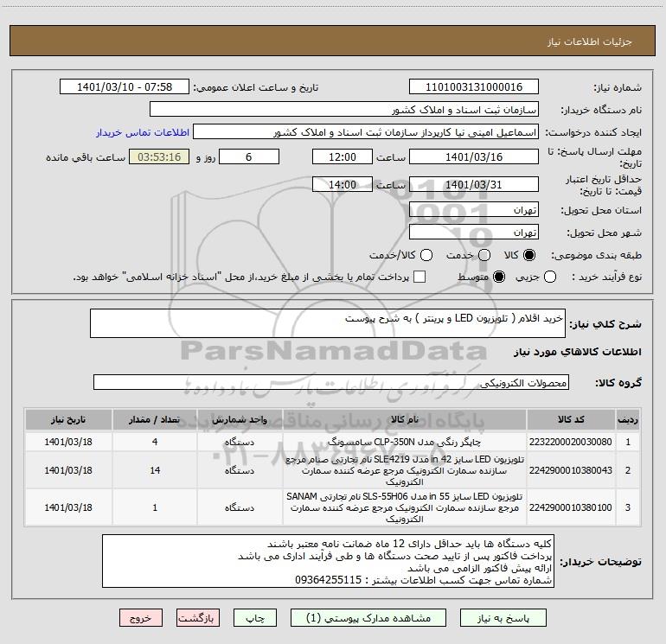666x644 pixels.
Task: Click the ایجاد کننده درخواست field
Action: pyautogui.click(x=366, y=132)
